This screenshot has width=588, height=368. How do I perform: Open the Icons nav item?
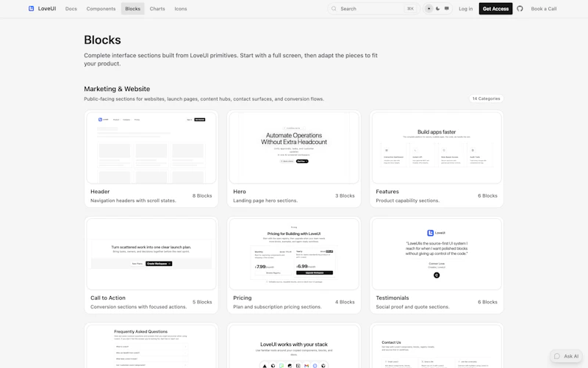coord(180,9)
